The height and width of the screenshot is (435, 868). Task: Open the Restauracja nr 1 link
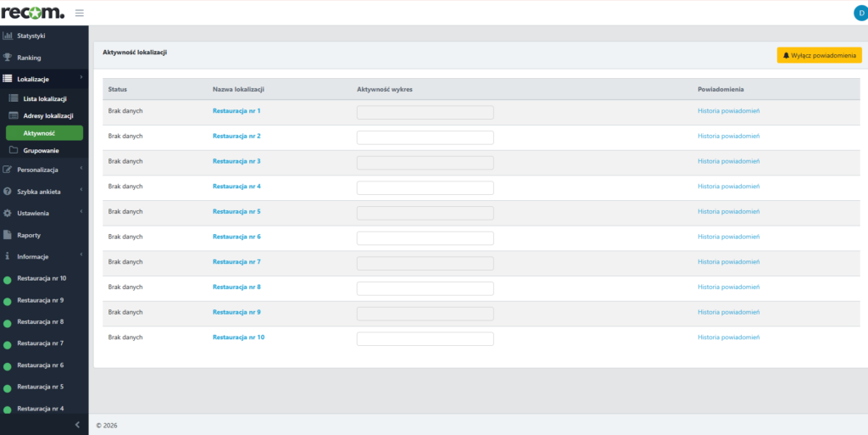(x=236, y=111)
